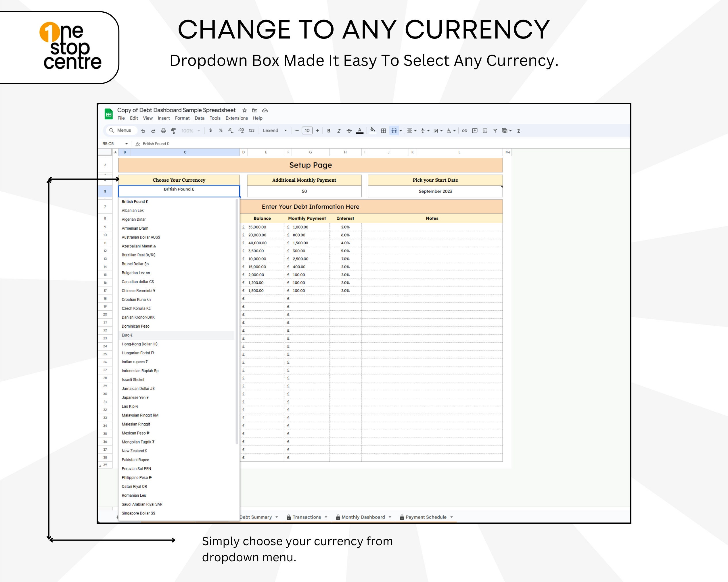The image size is (728, 582).
Task: Apply percent format to selection
Action: [x=221, y=131]
